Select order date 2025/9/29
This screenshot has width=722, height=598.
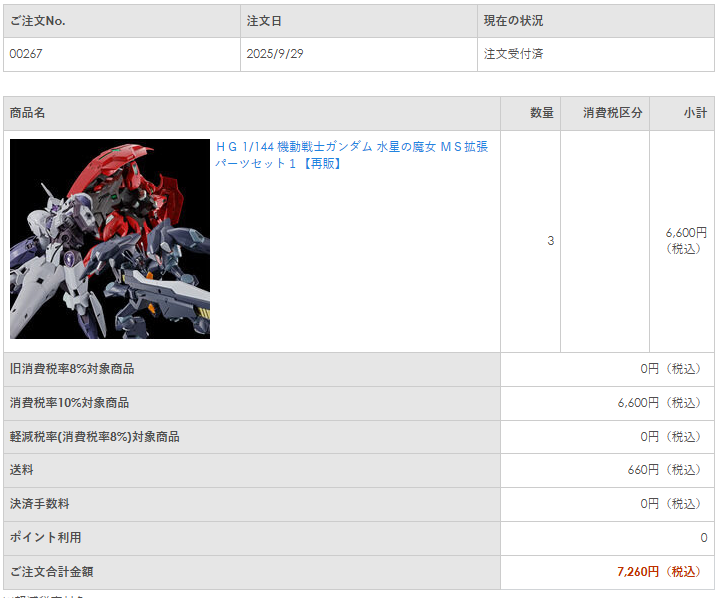click(275, 54)
